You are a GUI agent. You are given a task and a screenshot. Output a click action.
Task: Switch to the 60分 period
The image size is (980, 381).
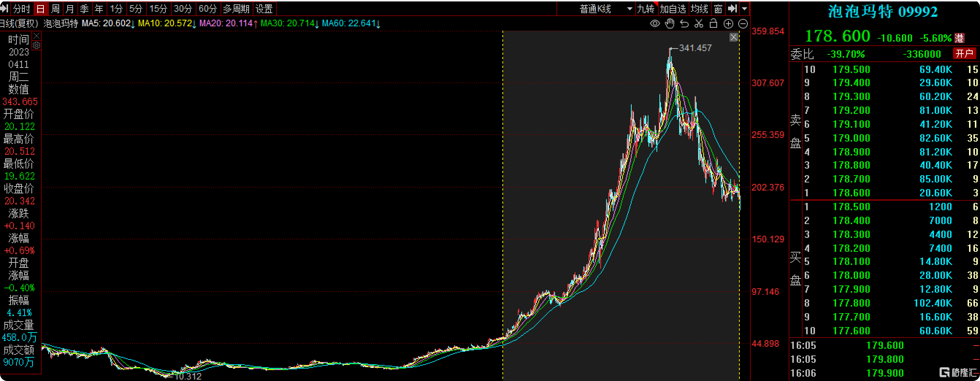[x=208, y=9]
